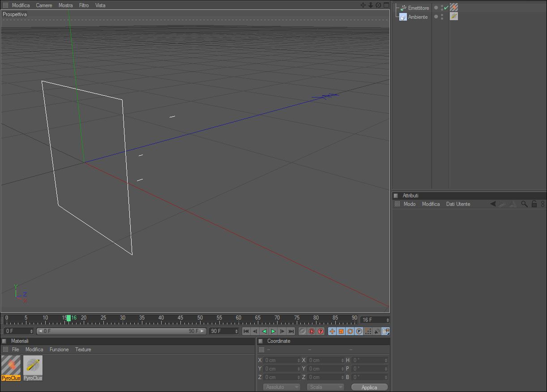Toggle position keyframe recording icon
Viewport: 547px width, 392px height.
pyautogui.click(x=332, y=331)
